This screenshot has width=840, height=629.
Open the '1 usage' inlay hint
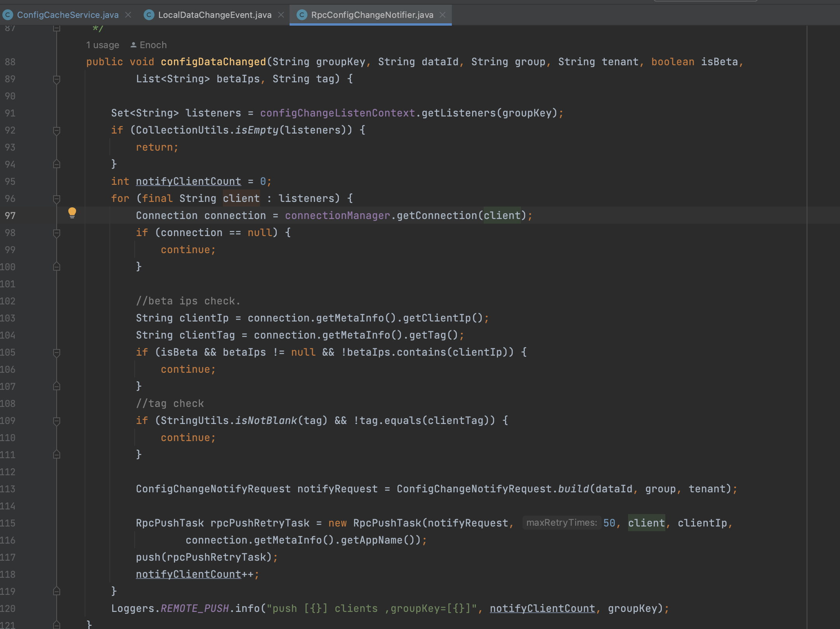click(102, 45)
